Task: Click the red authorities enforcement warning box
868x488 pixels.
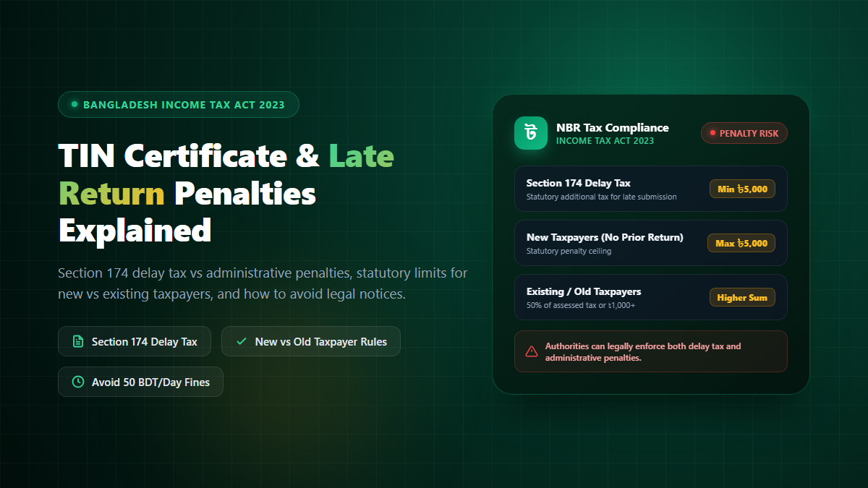Action: [651, 351]
